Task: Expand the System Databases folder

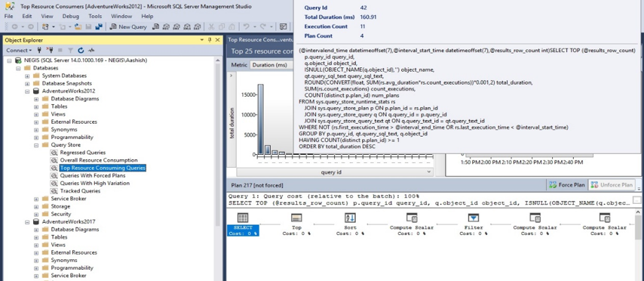Action: 27,76
